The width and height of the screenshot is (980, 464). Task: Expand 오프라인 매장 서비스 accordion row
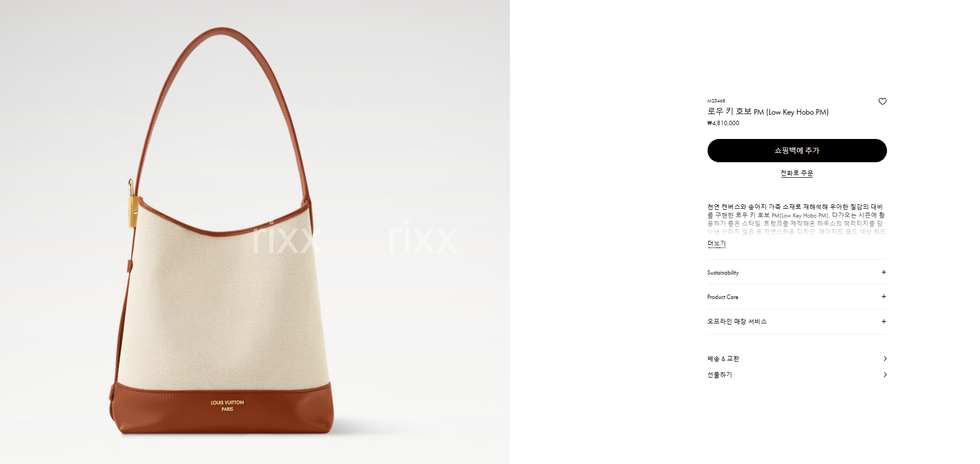(797, 321)
